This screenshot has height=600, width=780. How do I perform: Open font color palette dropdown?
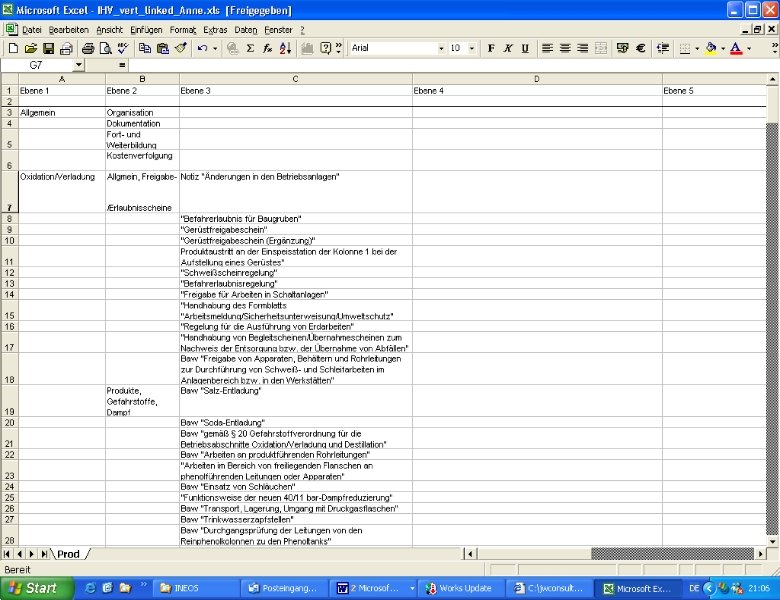coord(749,48)
